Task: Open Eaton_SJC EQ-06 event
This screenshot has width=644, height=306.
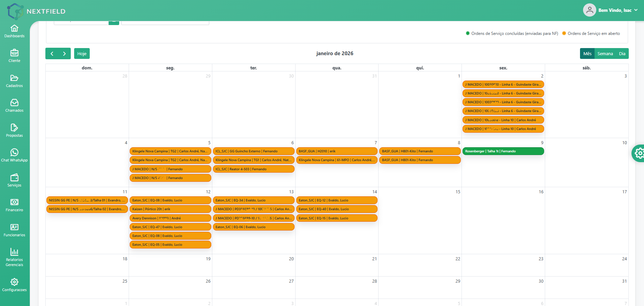Action: [254, 227]
